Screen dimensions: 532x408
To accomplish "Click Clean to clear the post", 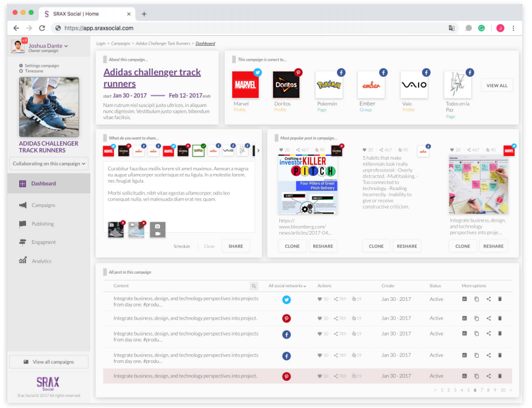I will (x=209, y=246).
